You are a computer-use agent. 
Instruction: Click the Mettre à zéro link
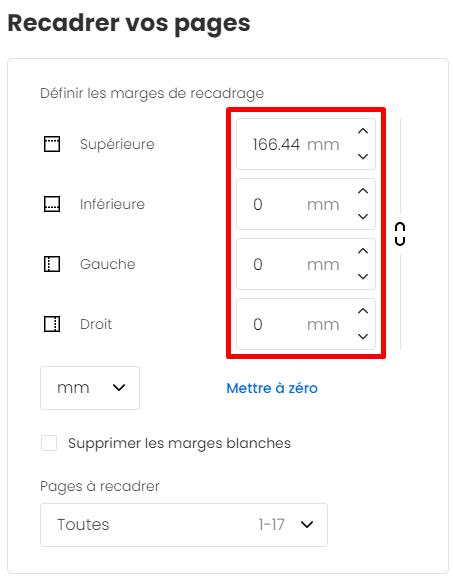tap(272, 388)
